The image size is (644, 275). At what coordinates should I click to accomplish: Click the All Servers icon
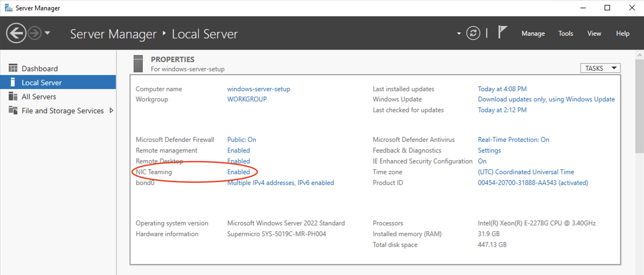[13, 96]
